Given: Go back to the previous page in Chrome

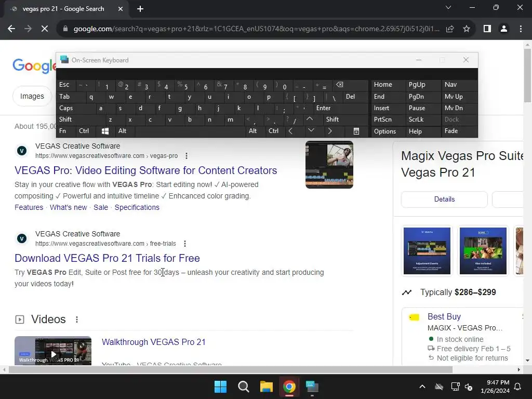Looking at the screenshot, I should tap(11, 29).
